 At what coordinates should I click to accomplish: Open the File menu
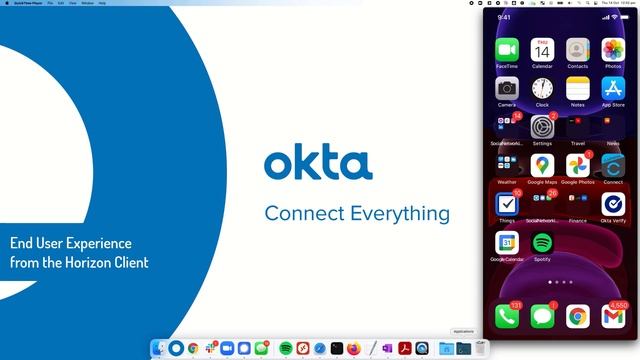coord(50,3)
